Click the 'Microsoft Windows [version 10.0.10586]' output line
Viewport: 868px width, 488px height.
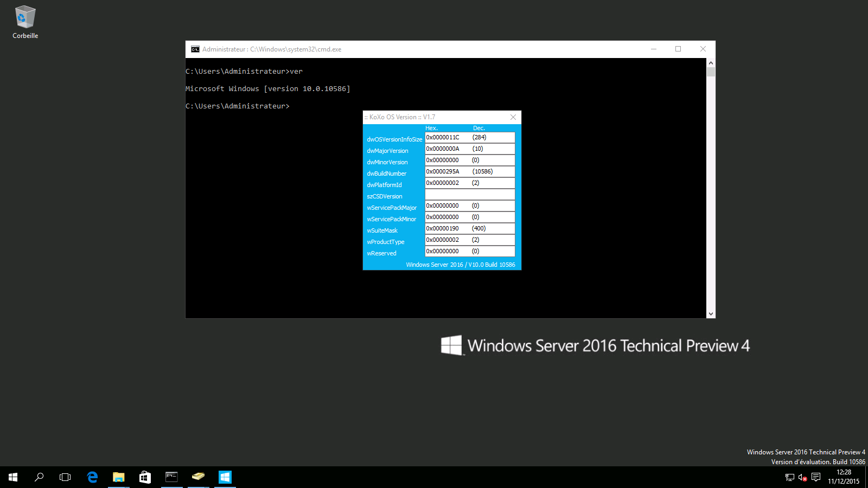268,89
